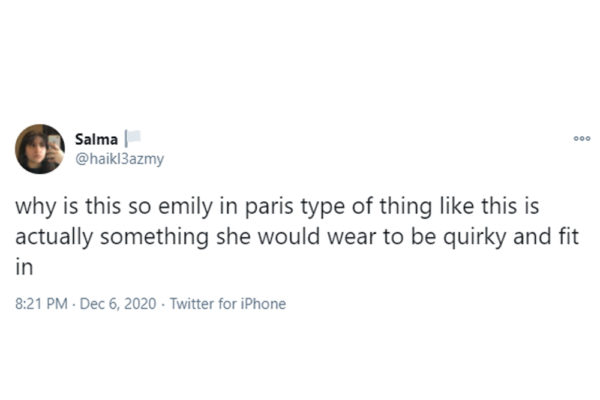Viewport: 600px width, 400px height.
Task: Open the @haikl3azmy handle link
Action: [x=119, y=158]
